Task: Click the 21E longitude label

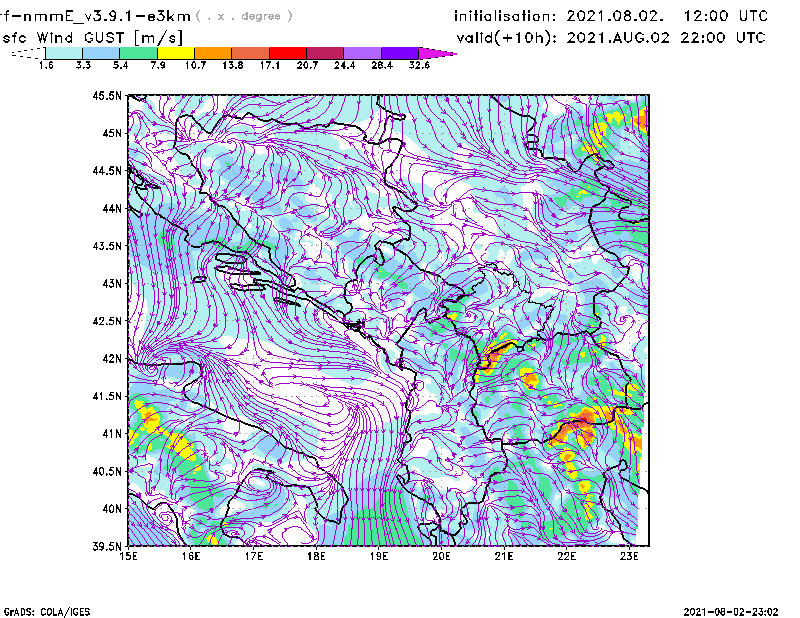Action: [x=504, y=556]
